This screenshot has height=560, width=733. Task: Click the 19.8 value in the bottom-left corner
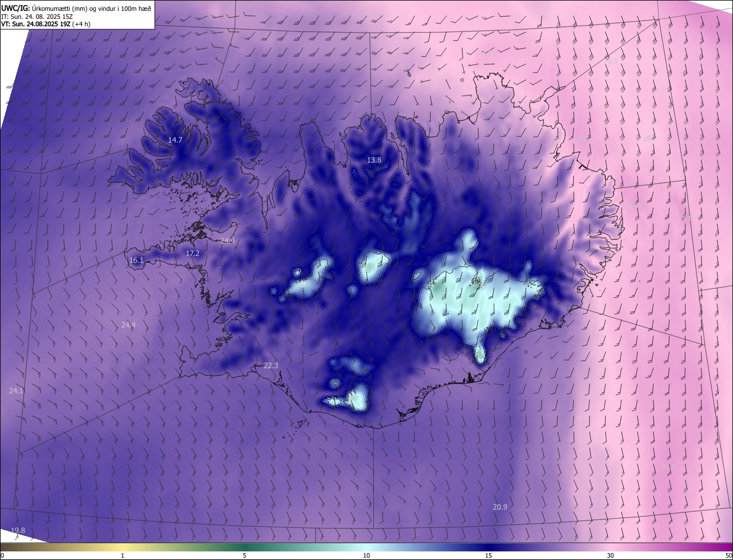[18, 530]
